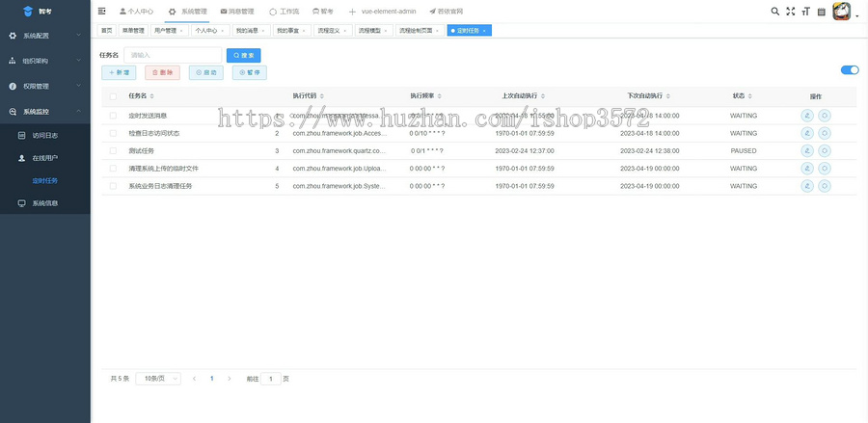Open the 10条/页 page size dropdown
868x423 pixels.
(158, 379)
